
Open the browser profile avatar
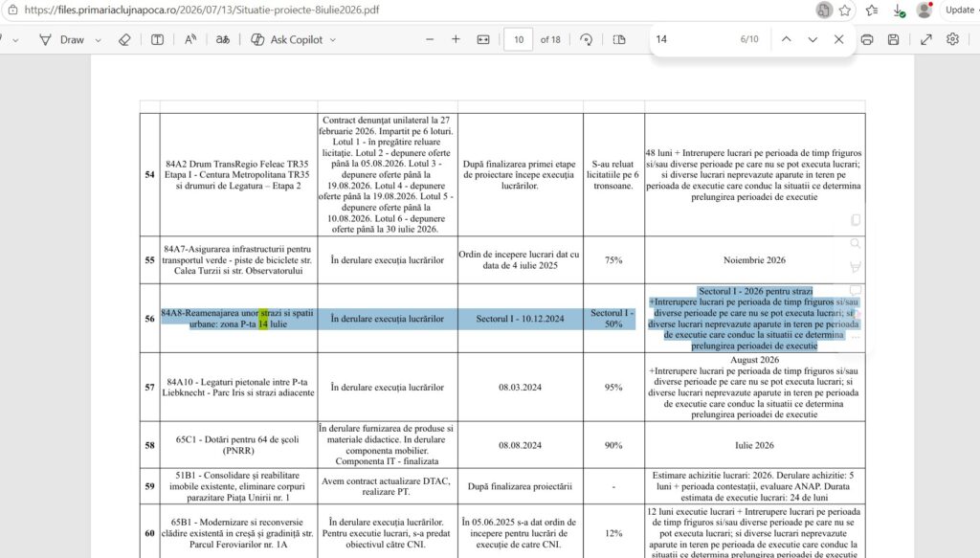924,10
